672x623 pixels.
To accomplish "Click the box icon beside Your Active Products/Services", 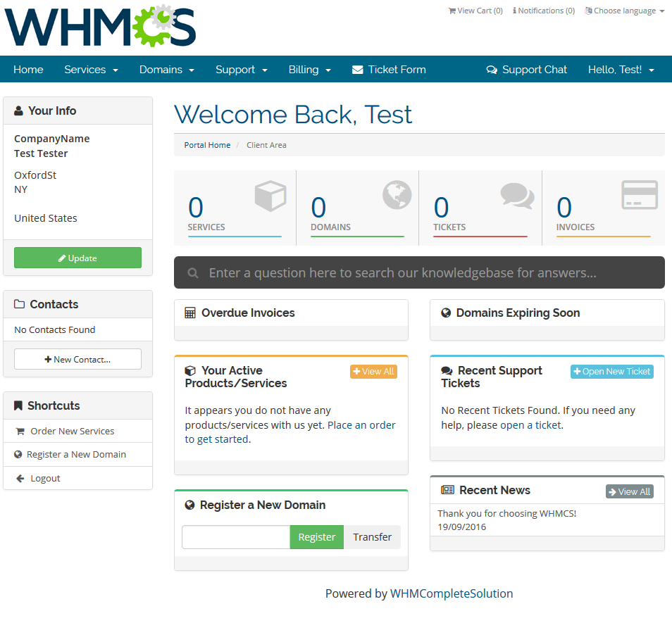I will [x=190, y=371].
